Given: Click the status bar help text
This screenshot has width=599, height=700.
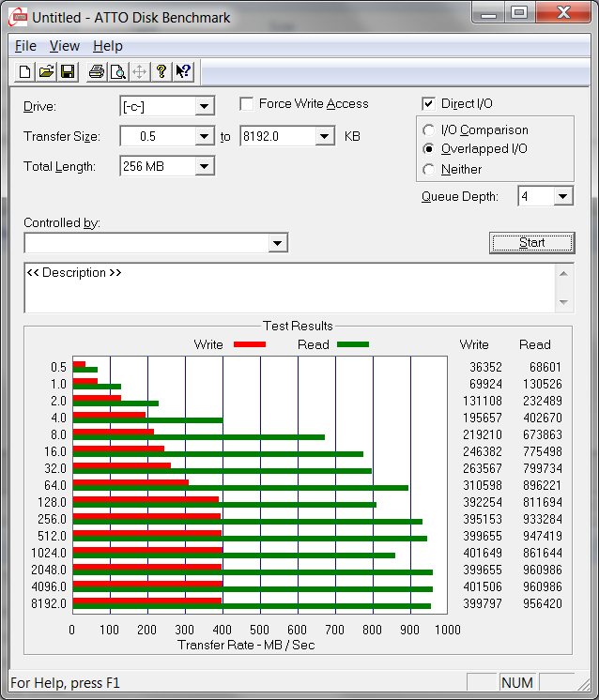Looking at the screenshot, I should tap(65, 683).
